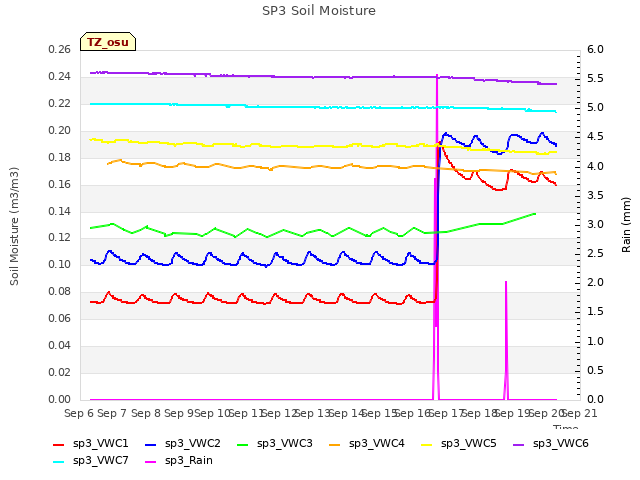The height and width of the screenshot is (480, 640).
Task: Click the 0.0 rain axis tick label
Action: [x=595, y=399]
